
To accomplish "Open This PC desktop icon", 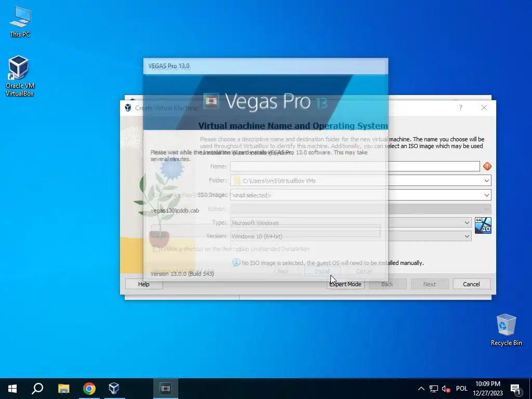I will (20, 22).
